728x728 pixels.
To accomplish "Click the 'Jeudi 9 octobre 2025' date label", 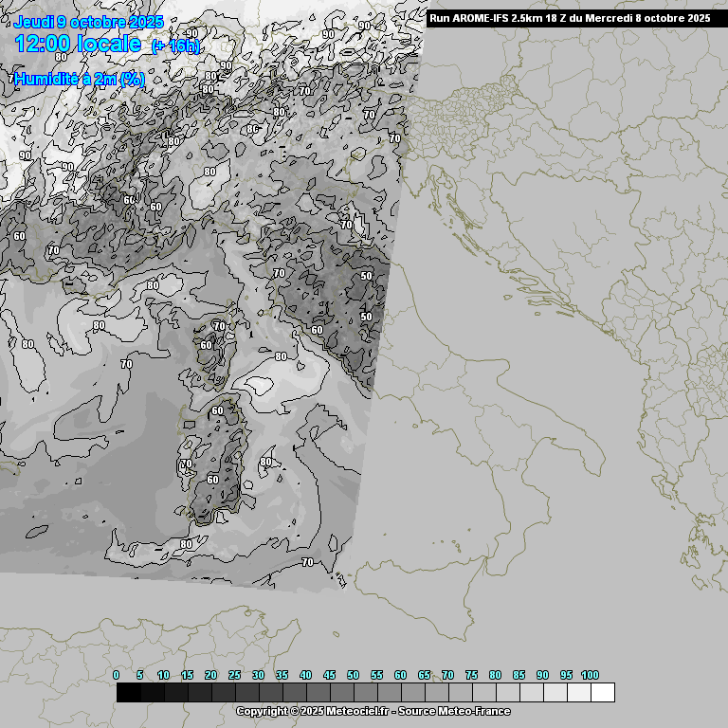I will pos(88,22).
